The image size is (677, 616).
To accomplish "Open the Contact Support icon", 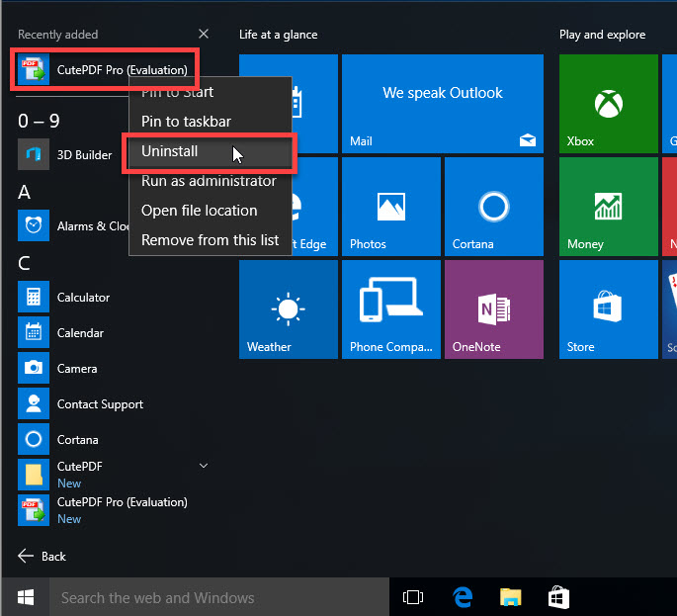I will [x=34, y=403].
